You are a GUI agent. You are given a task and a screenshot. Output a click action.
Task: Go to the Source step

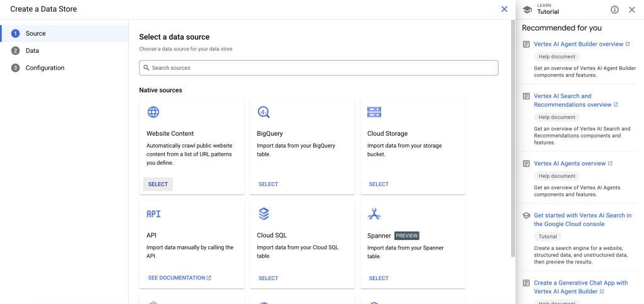[x=35, y=33]
